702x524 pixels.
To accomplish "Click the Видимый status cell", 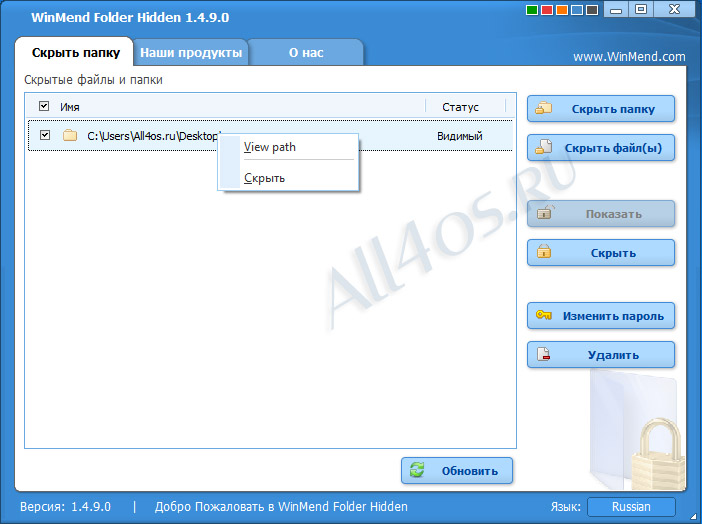I will coord(459,136).
